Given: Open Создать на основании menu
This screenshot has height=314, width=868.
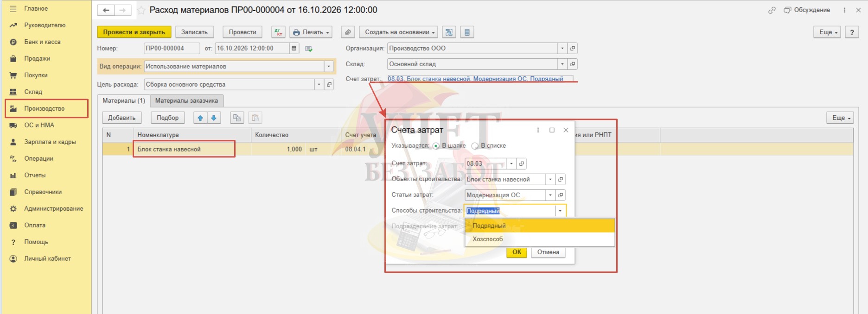Looking at the screenshot, I should pyautogui.click(x=399, y=32).
